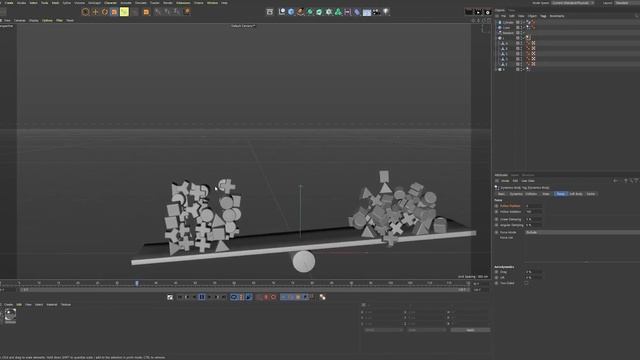Viewport: 640px width, 360px height.
Task: Select the Live Selection tool
Action: tap(86, 12)
